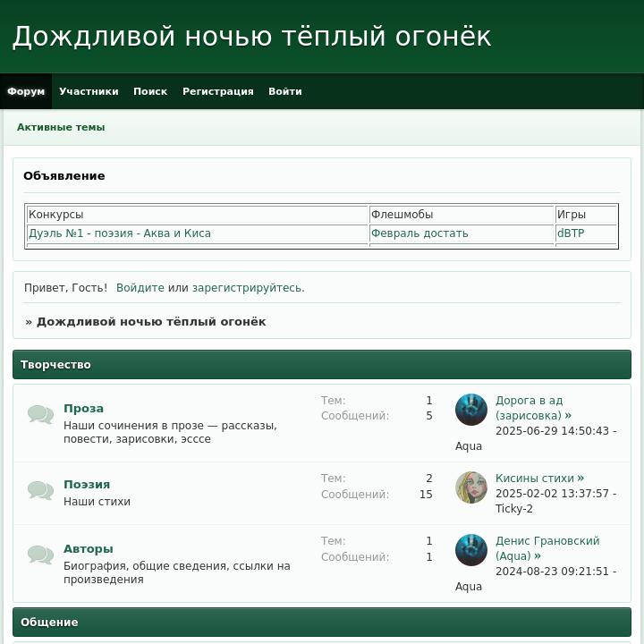Click the Творчество category header

coord(55,365)
